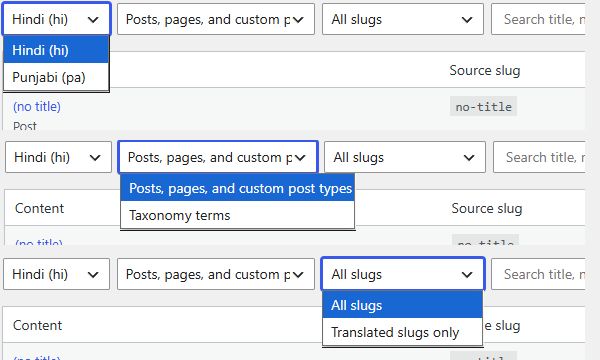Click Search title field in row with focused post types dropdown
600x360 pixels.
pos(539,157)
